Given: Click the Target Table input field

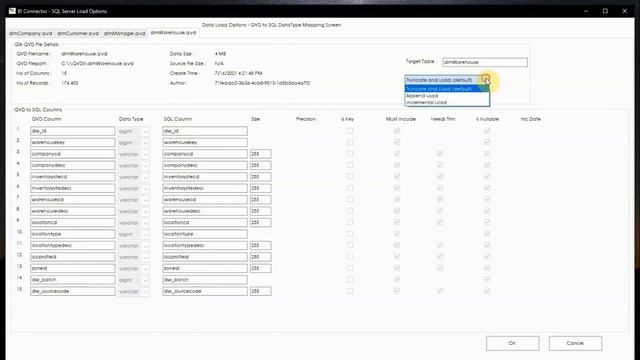Looking at the screenshot, I should pos(485,62).
